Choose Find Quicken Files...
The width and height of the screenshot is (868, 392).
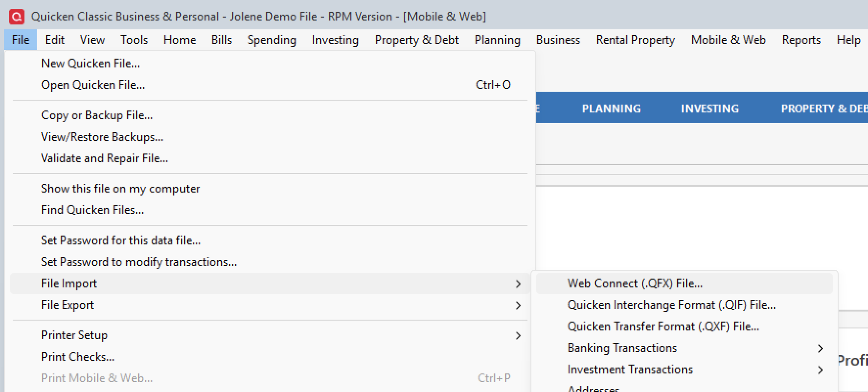pyautogui.click(x=270, y=210)
